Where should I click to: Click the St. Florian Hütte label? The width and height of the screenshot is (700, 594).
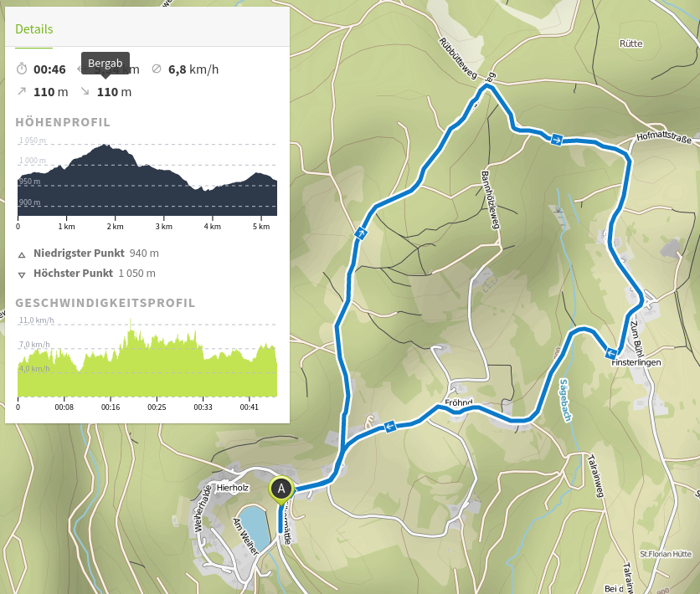pyautogui.click(x=663, y=553)
